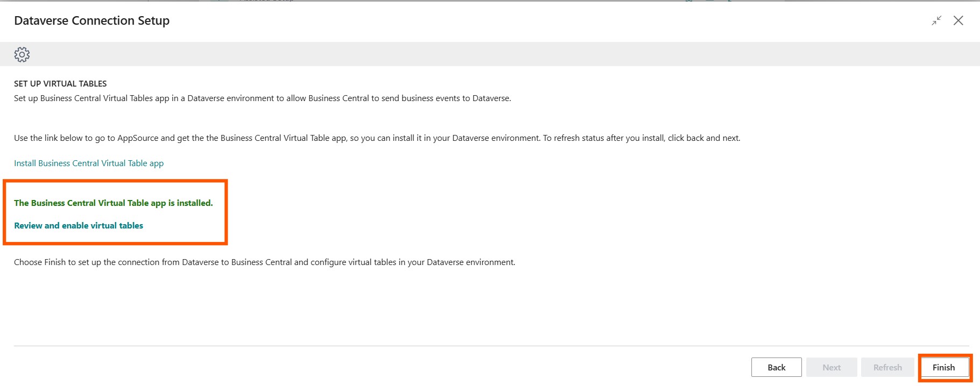Click the green app is installed status message
The height and width of the screenshot is (386, 980).
click(113, 203)
